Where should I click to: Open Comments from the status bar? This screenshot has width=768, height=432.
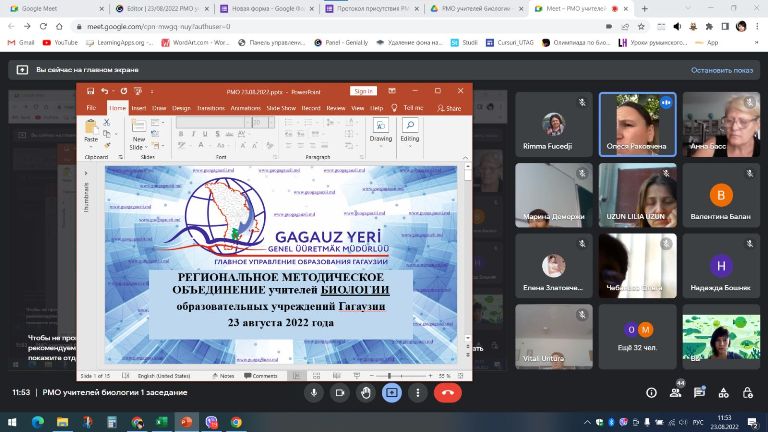[261, 376]
